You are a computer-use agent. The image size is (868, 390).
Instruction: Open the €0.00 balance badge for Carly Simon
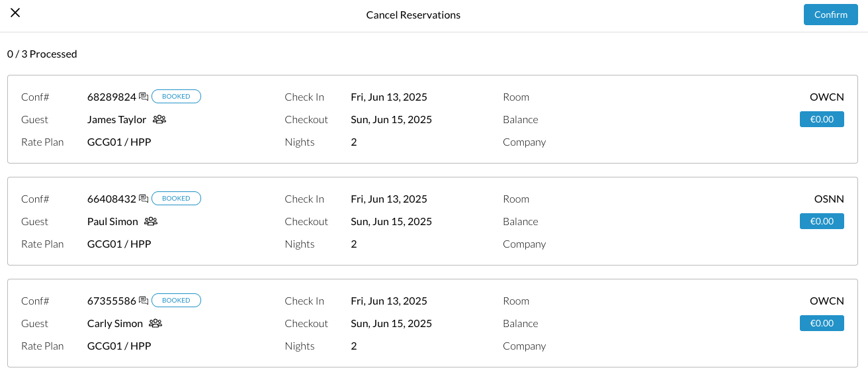[822, 323]
